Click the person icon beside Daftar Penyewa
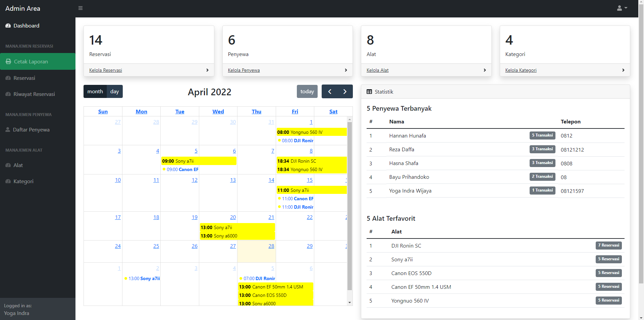The image size is (644, 320). [8, 129]
